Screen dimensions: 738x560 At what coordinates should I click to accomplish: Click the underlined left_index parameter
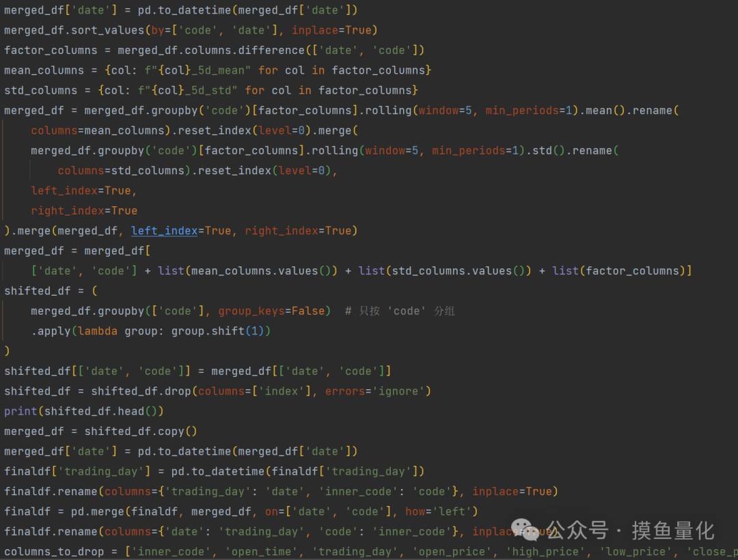[164, 231]
